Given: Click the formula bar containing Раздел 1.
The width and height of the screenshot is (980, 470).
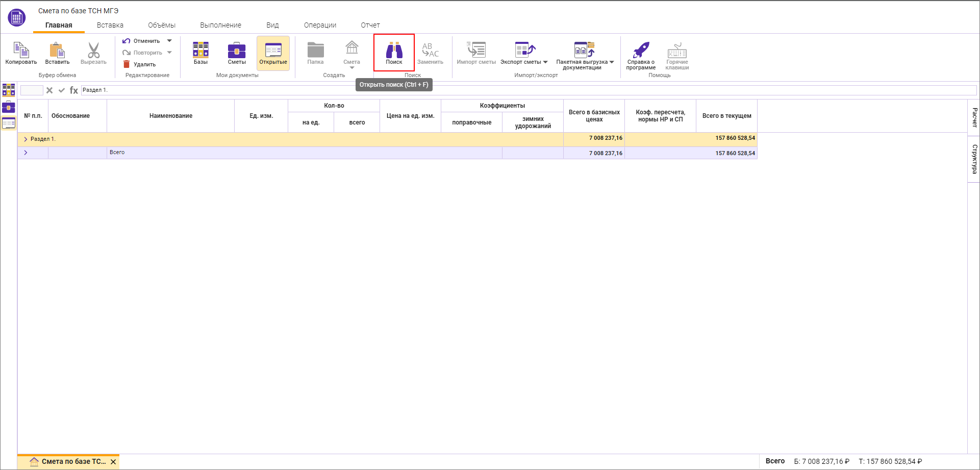Looking at the screenshot, I should tap(529, 90).
